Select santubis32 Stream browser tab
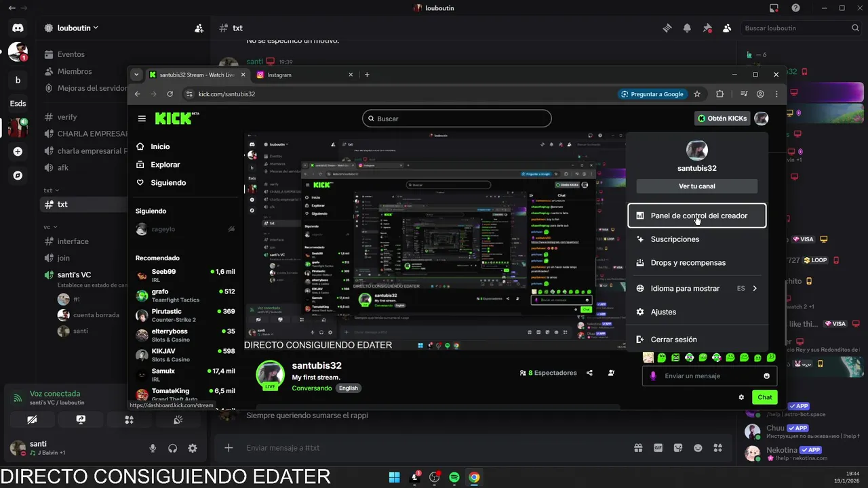The width and height of the screenshot is (868, 488). (x=197, y=75)
